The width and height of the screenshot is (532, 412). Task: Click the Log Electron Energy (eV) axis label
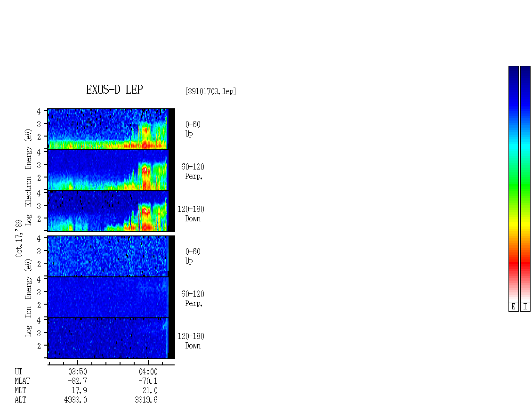click(29, 177)
